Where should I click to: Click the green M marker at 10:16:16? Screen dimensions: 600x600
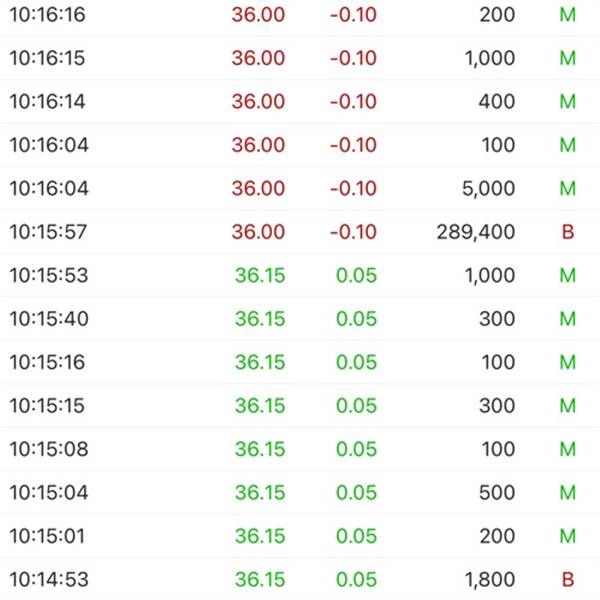[x=568, y=15]
